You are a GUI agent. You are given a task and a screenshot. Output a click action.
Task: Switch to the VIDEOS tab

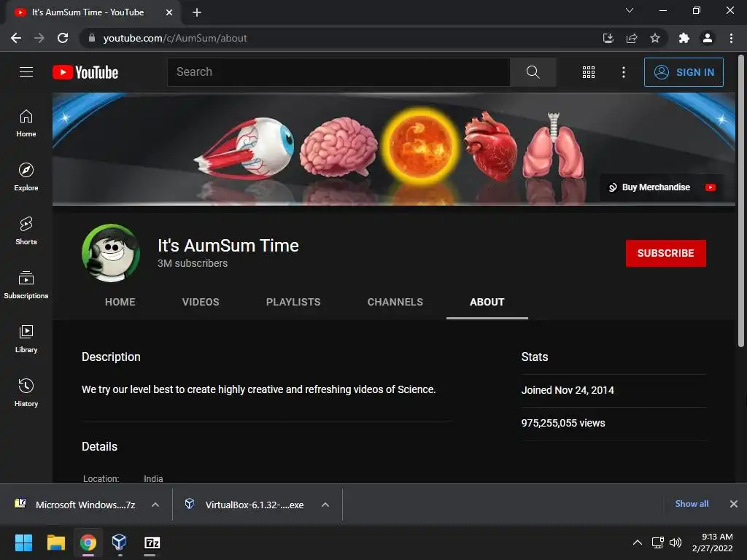coord(201,302)
